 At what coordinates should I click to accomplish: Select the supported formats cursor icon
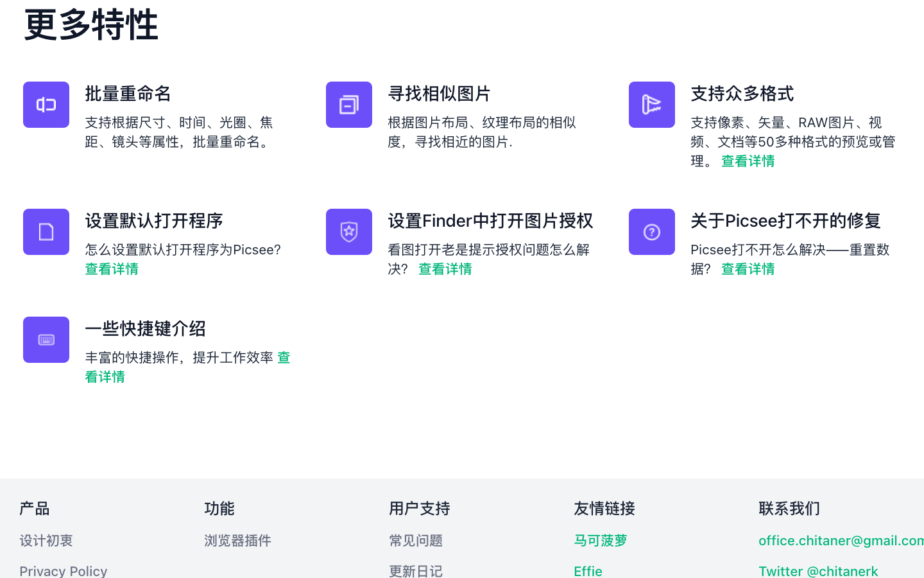pyautogui.click(x=651, y=105)
